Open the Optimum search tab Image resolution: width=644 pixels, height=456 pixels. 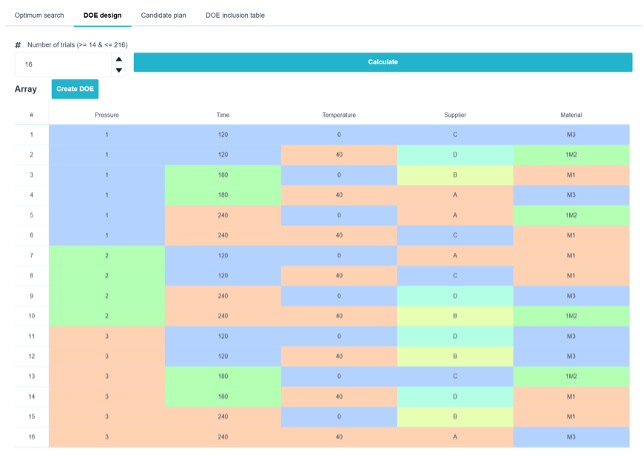click(39, 15)
